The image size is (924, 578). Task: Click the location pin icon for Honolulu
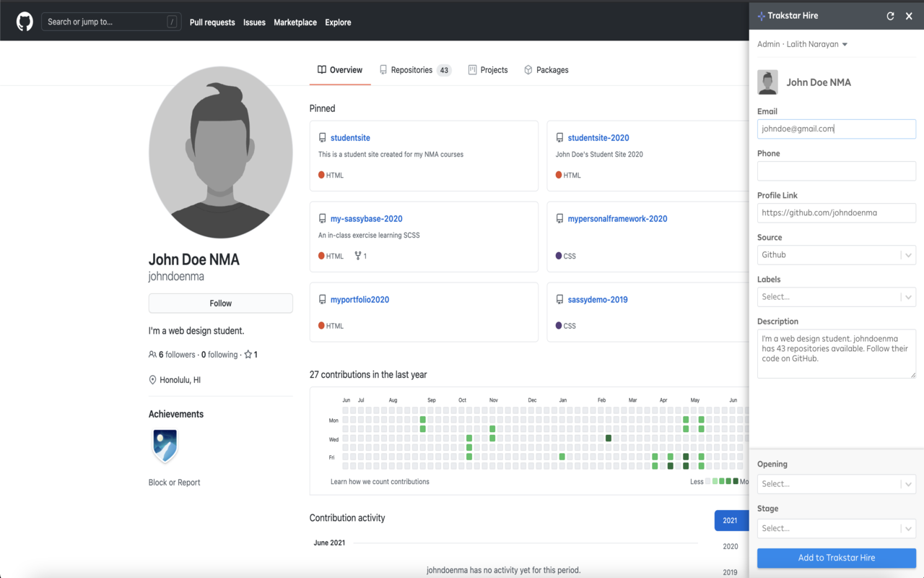152,380
